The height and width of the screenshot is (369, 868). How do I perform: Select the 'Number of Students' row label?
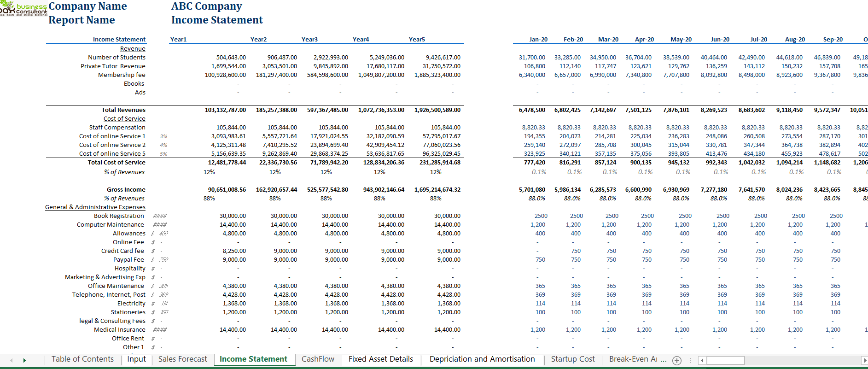117,58
